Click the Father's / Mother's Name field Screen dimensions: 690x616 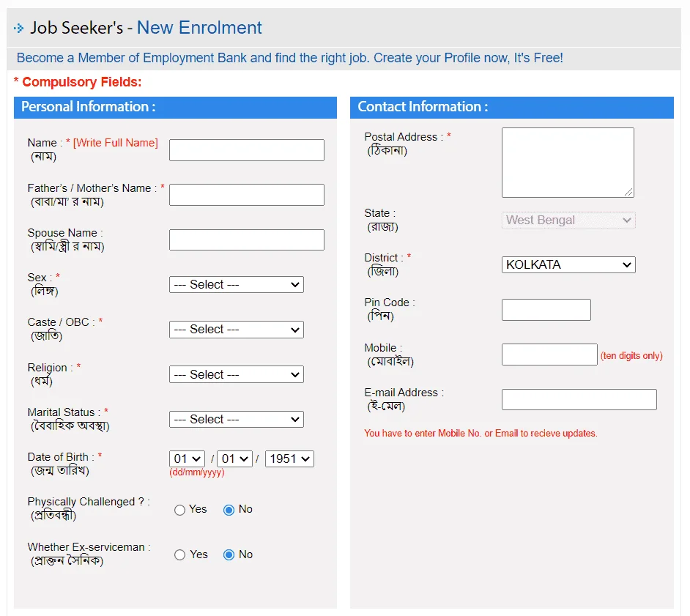coord(246,194)
